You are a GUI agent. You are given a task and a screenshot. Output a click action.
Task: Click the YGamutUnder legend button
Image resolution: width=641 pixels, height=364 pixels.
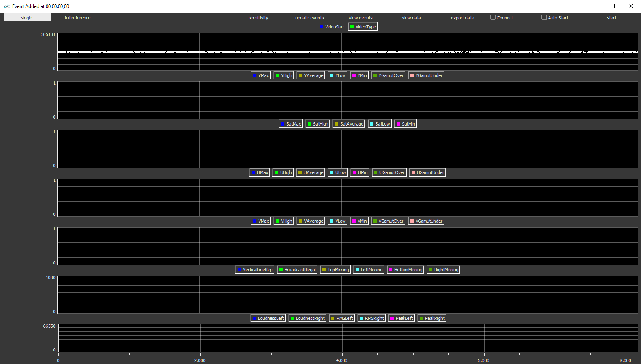[426, 75]
